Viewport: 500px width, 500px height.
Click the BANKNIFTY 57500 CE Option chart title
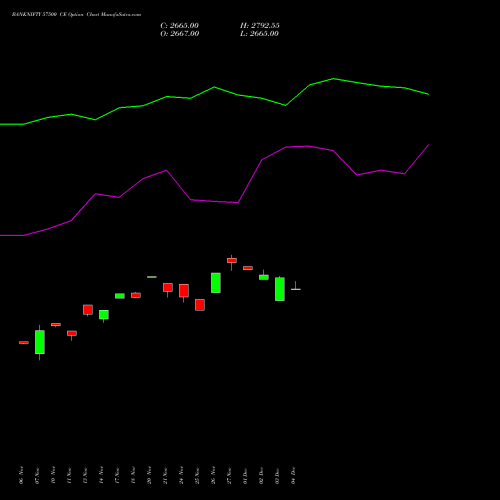coord(76,15)
